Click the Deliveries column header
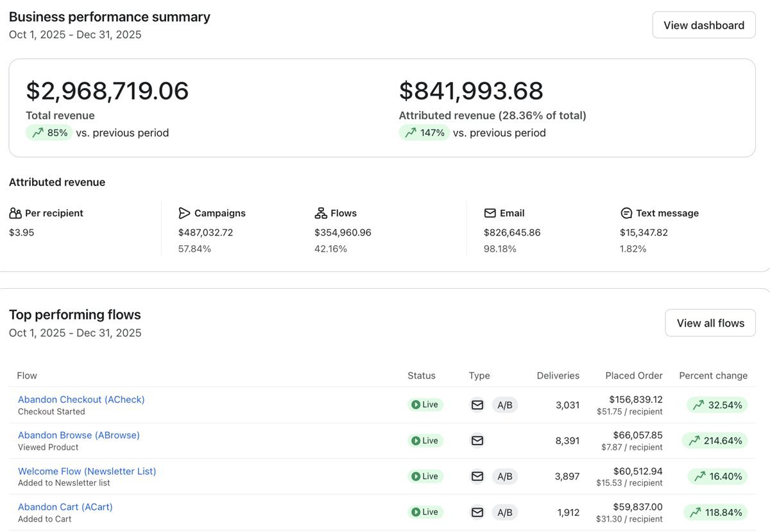 [x=558, y=375]
